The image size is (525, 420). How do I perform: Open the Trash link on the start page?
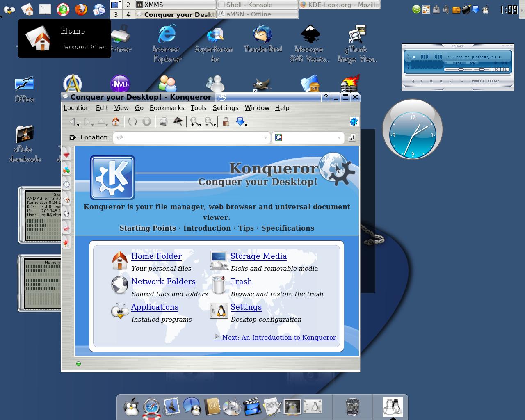coord(241,282)
